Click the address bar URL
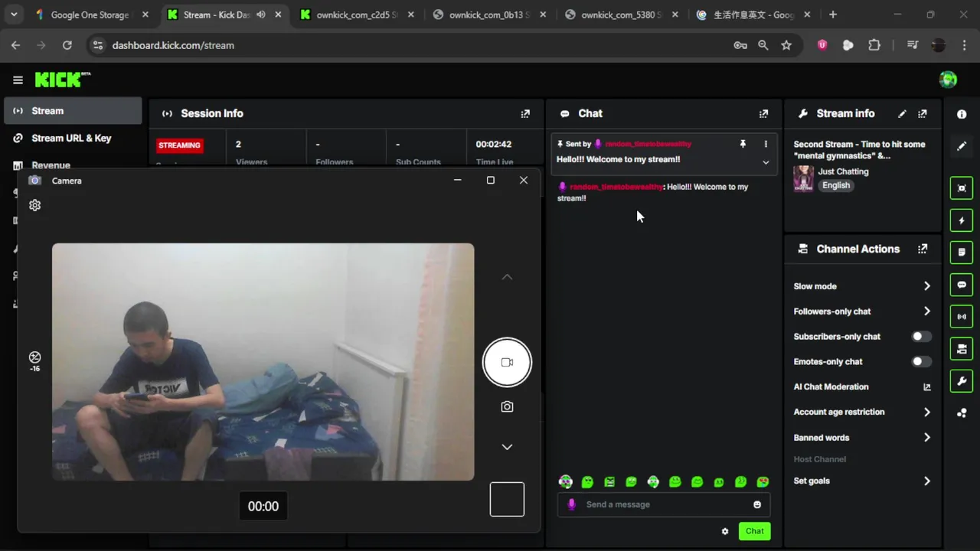The height and width of the screenshot is (551, 980). coord(173,45)
